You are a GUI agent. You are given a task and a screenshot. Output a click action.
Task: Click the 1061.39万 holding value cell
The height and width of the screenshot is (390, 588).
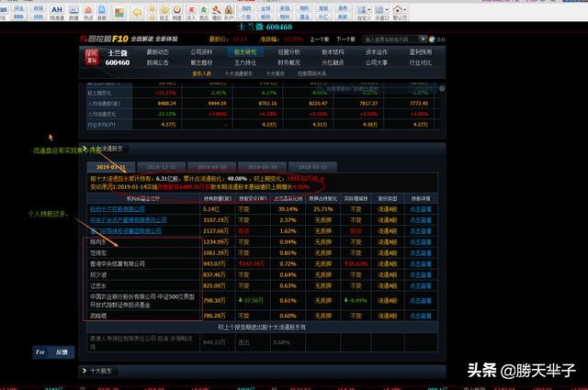(x=216, y=253)
